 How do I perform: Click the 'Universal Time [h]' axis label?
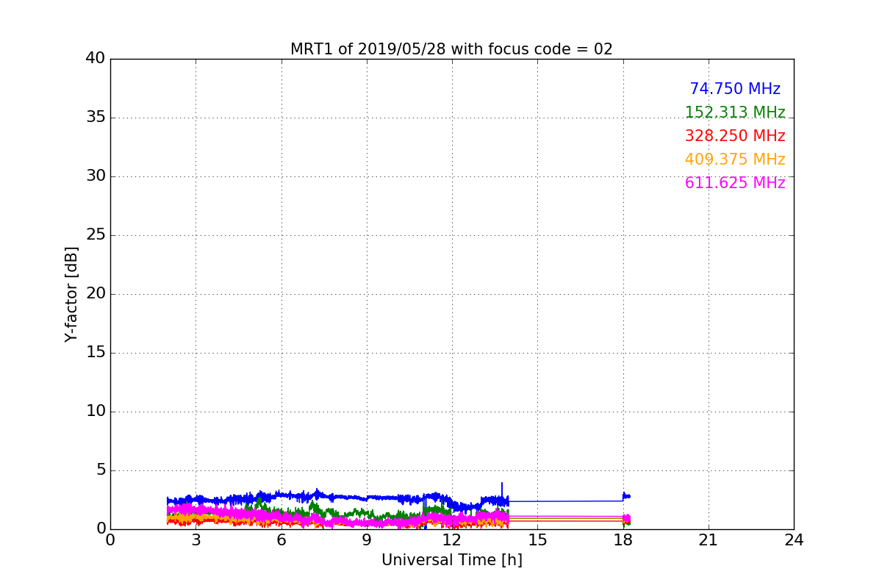[x=451, y=560]
